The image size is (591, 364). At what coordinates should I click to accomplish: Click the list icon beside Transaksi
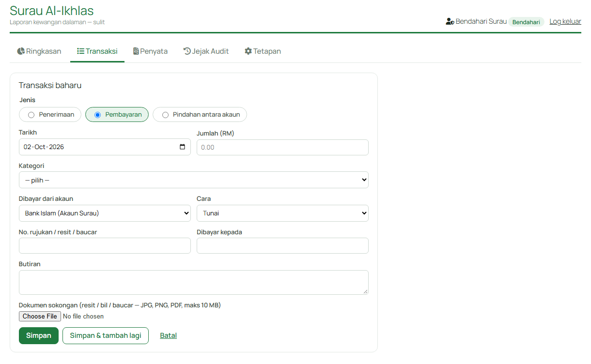click(x=81, y=51)
